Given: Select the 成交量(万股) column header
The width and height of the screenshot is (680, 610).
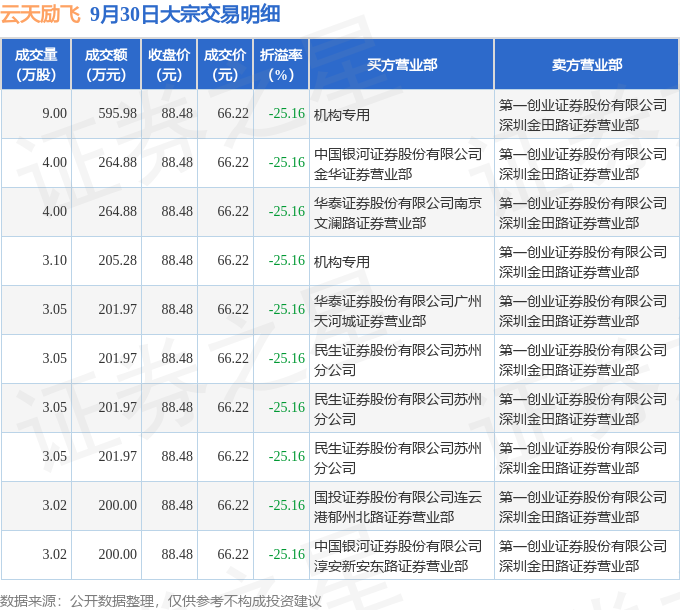Looking at the screenshot, I should point(36,64).
